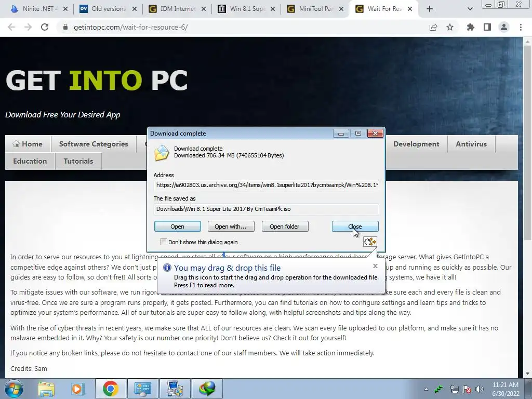Click the download Address field
This screenshot has height=399, width=532.
click(x=267, y=185)
